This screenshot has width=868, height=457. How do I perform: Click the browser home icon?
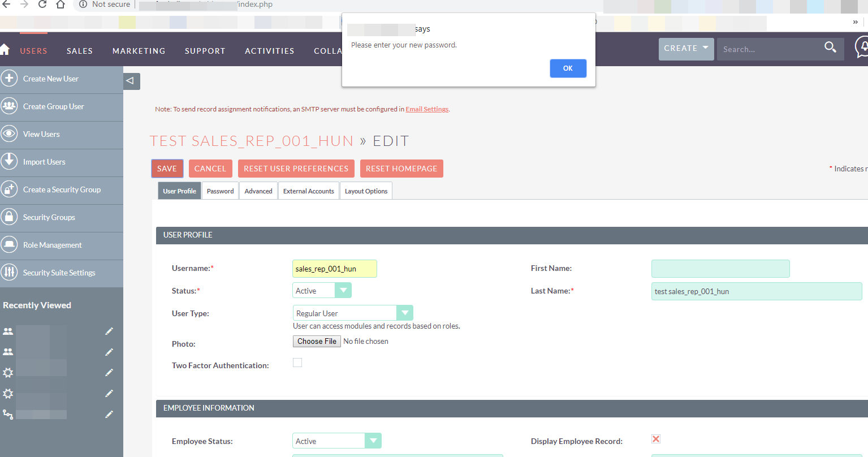(x=61, y=5)
